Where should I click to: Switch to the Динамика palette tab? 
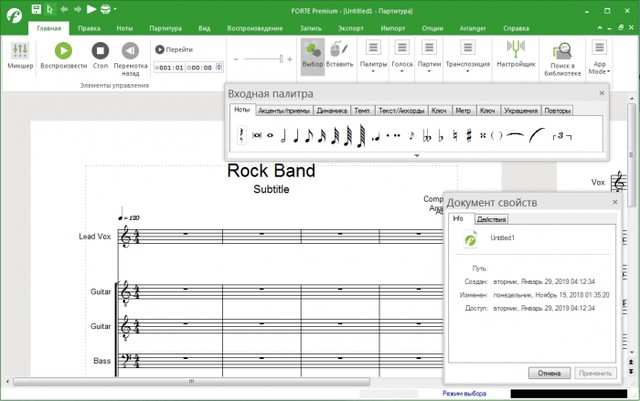[x=332, y=110]
